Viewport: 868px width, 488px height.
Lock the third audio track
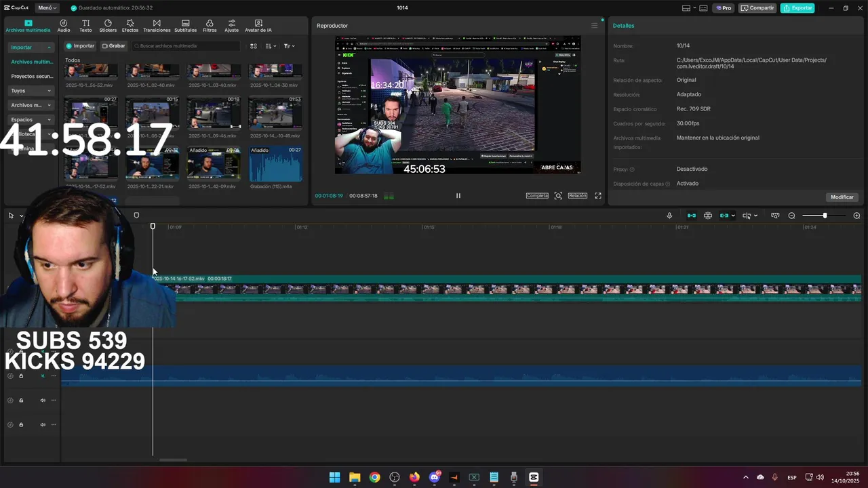[x=21, y=401]
